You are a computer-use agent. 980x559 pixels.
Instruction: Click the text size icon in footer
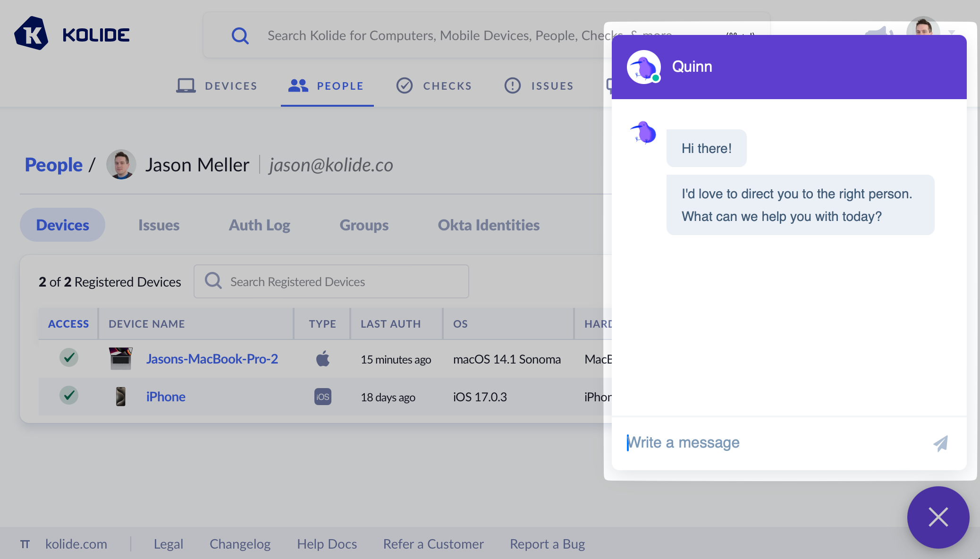(25, 544)
